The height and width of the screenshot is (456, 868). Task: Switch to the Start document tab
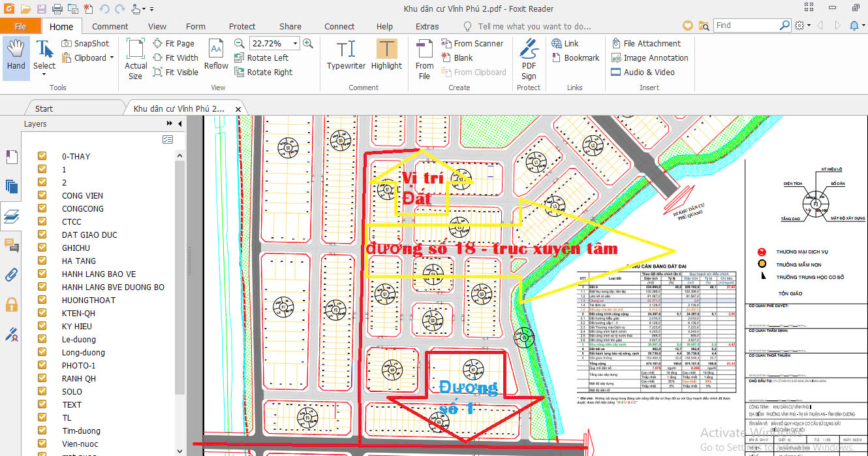(44, 108)
